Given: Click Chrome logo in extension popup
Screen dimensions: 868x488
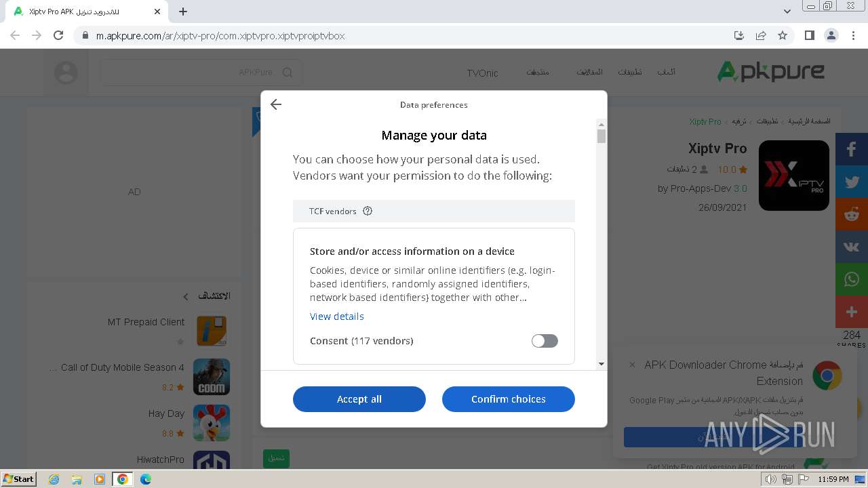Looking at the screenshot, I should 827,375.
